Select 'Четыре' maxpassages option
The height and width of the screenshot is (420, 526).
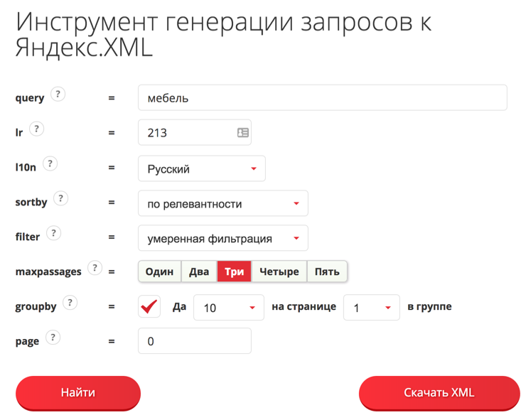pyautogui.click(x=279, y=271)
